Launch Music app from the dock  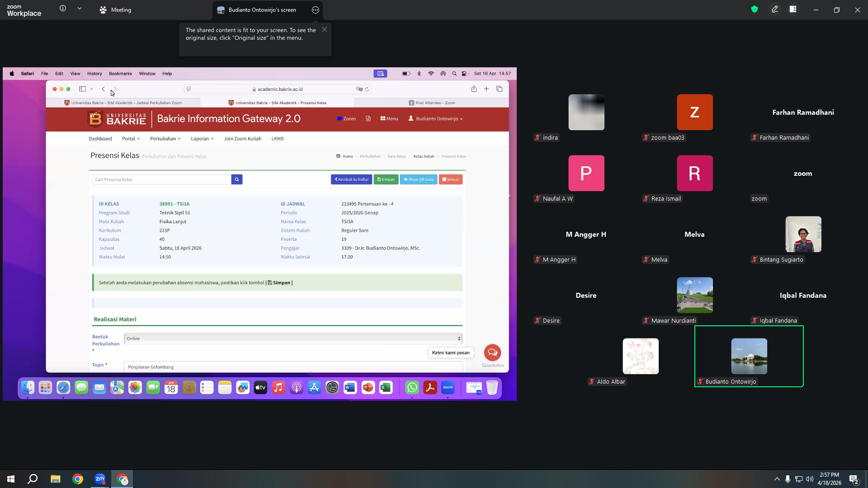pos(278,388)
